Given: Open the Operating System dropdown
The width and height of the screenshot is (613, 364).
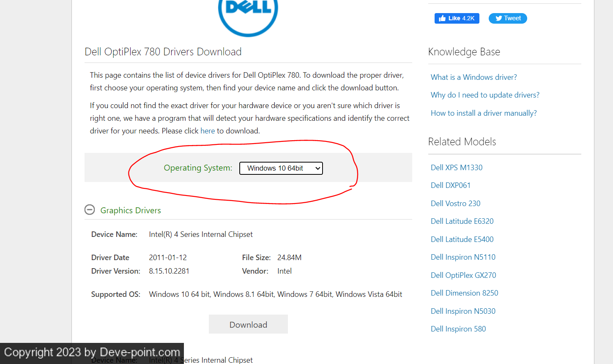Looking at the screenshot, I should pos(281,168).
